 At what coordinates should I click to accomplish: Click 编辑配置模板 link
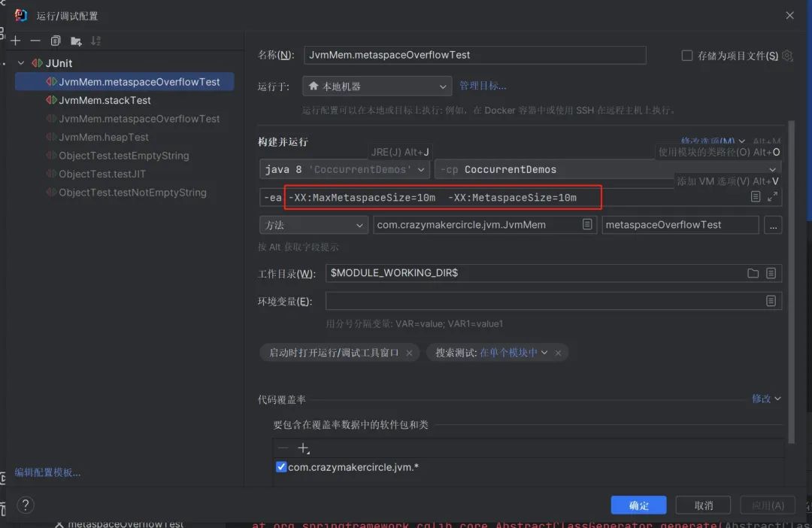coord(45,472)
